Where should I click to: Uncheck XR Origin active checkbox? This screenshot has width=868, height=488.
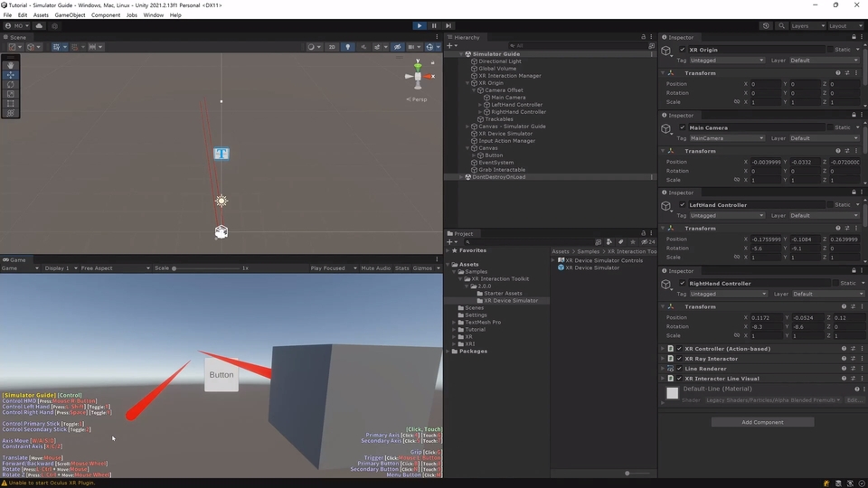[x=682, y=50]
